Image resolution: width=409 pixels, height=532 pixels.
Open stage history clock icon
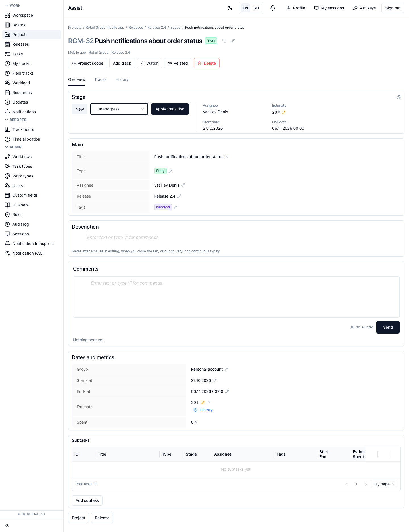coord(399,97)
